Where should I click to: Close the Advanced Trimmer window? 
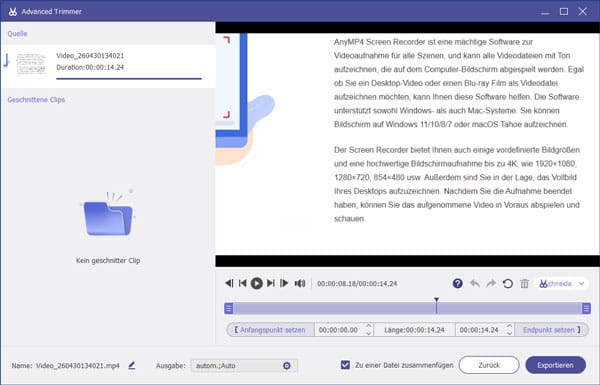point(582,11)
